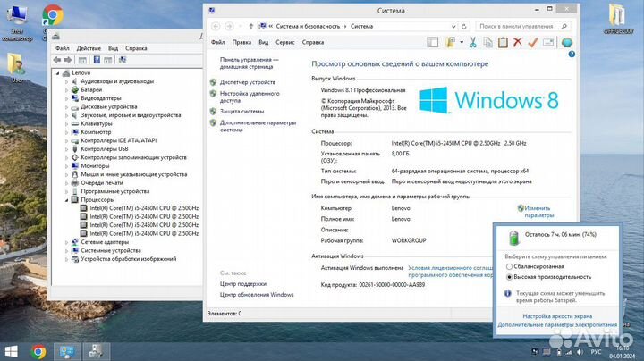The width and height of the screenshot is (644, 361).
Task: Open Дополнительные параметры электропитания link
Action: [x=557, y=324]
